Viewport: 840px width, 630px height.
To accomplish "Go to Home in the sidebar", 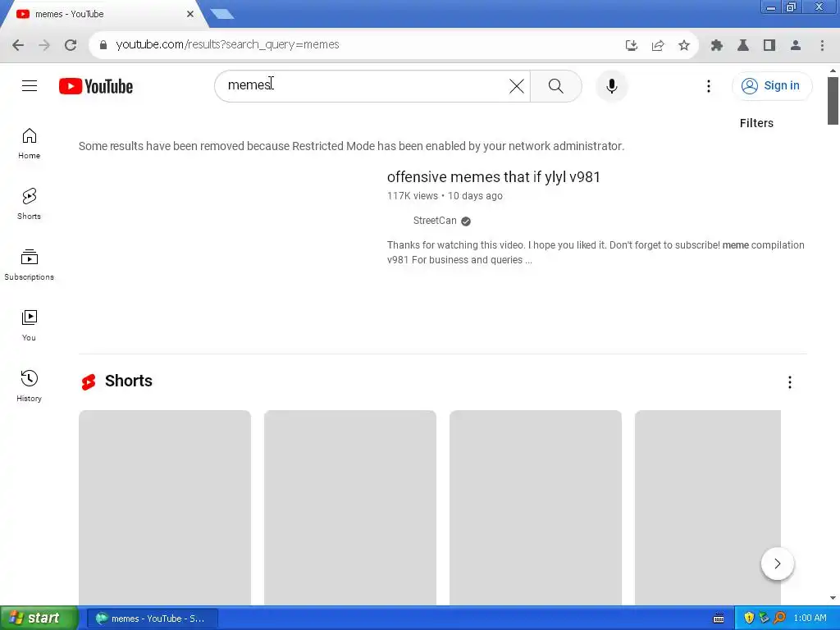I will [29, 144].
